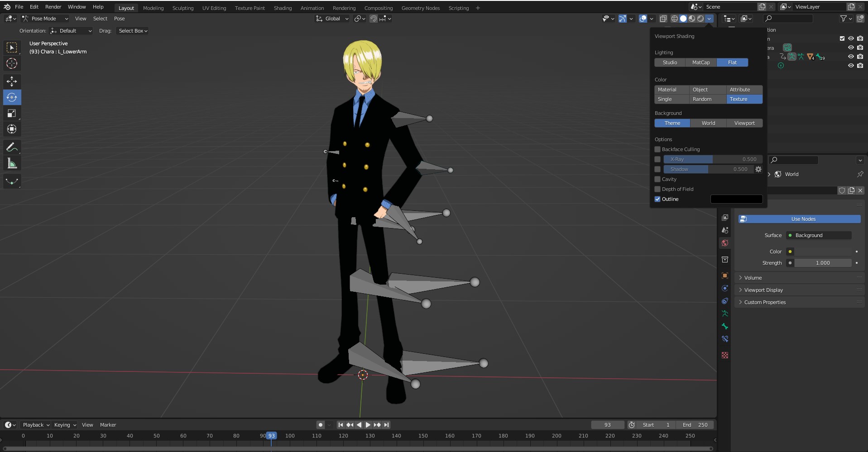Switch to the Sculpting workspace tab
The image size is (868, 452).
coord(182,8)
